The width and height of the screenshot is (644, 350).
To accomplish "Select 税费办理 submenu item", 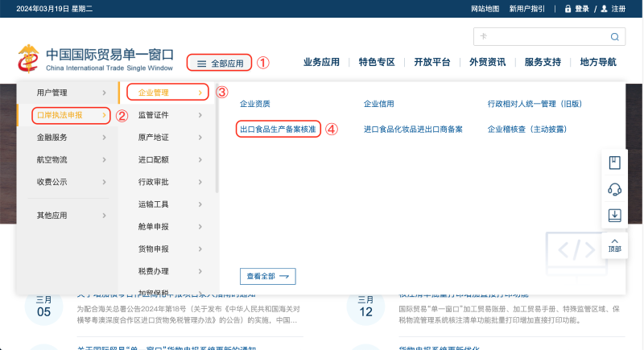I will [x=167, y=271].
